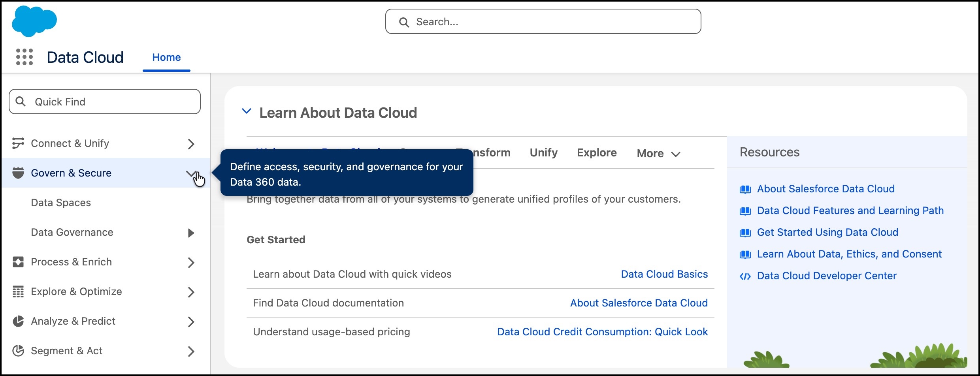Click the Segment & Act pie icon

18,351
